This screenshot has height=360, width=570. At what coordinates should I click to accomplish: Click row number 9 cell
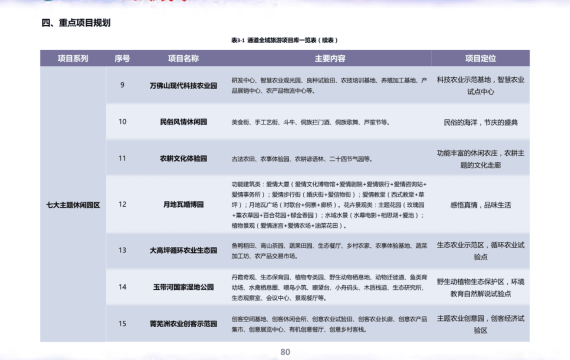click(x=122, y=85)
